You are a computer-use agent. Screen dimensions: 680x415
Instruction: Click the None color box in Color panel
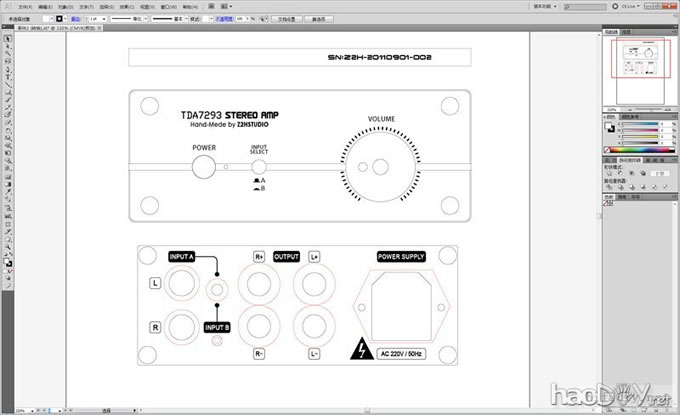[606, 148]
